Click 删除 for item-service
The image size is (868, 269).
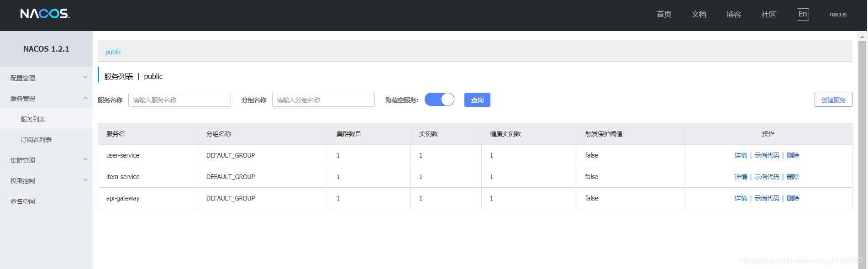[x=793, y=177]
